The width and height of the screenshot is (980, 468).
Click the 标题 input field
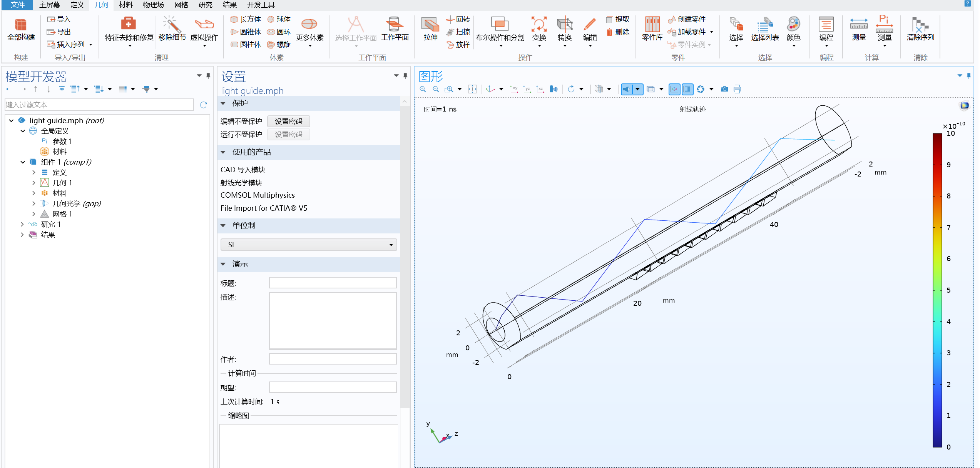point(333,283)
